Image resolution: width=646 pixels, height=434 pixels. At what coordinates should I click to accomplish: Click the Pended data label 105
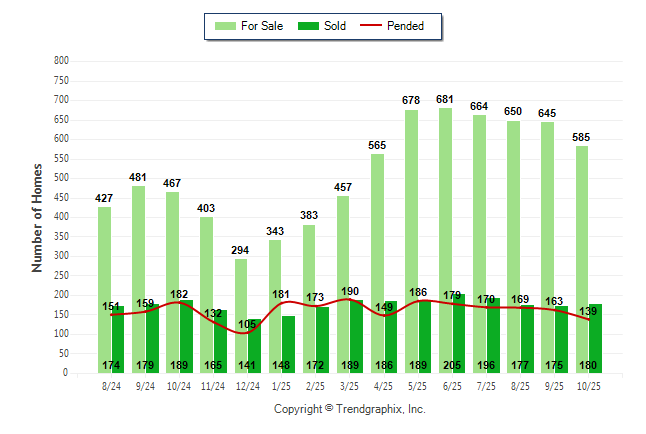[248, 324]
